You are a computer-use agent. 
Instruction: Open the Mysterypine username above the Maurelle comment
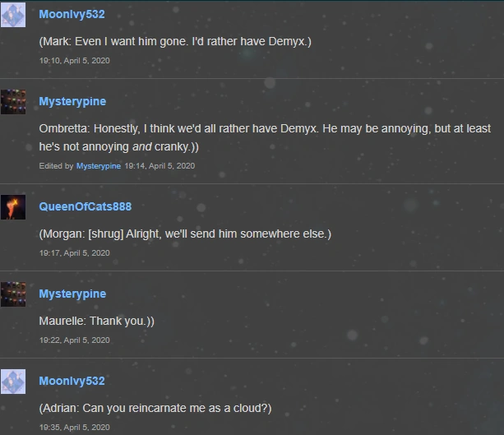coord(72,294)
